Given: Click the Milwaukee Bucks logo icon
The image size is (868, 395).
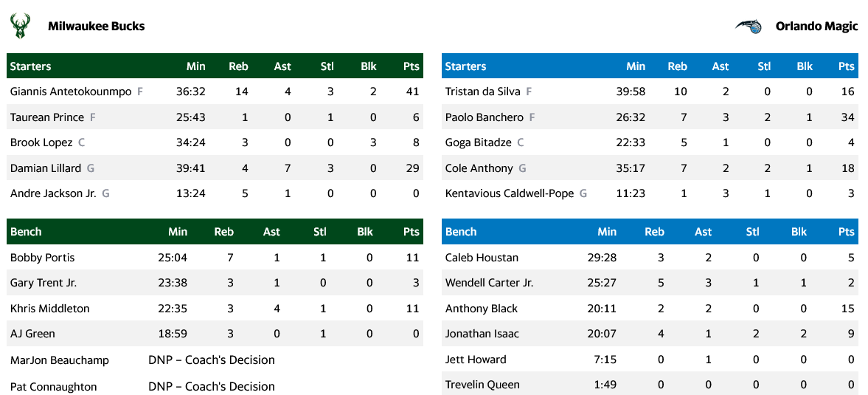Looking at the screenshot, I should pyautogui.click(x=20, y=27).
